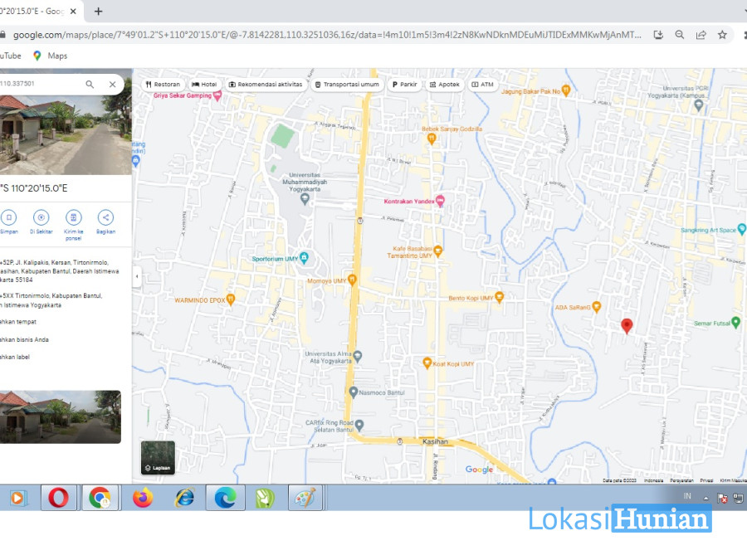Screen dimensions: 747x560
Task: Select Universitas PGRI Yogyakarta marker
Action: point(699,105)
